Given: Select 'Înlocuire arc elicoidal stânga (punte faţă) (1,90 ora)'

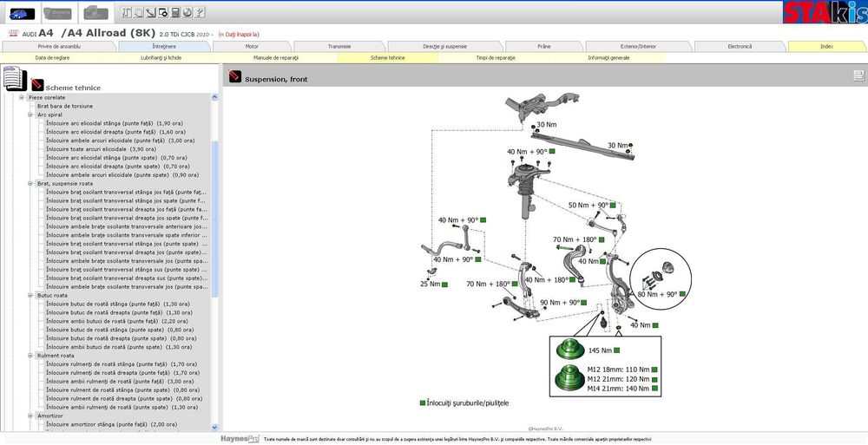Looking at the screenshot, I should coord(115,123).
